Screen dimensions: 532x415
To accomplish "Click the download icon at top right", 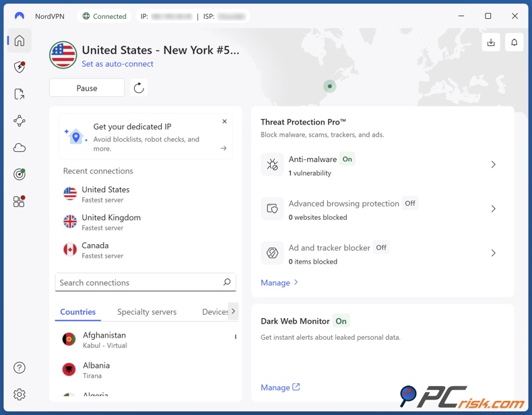I will click(491, 42).
